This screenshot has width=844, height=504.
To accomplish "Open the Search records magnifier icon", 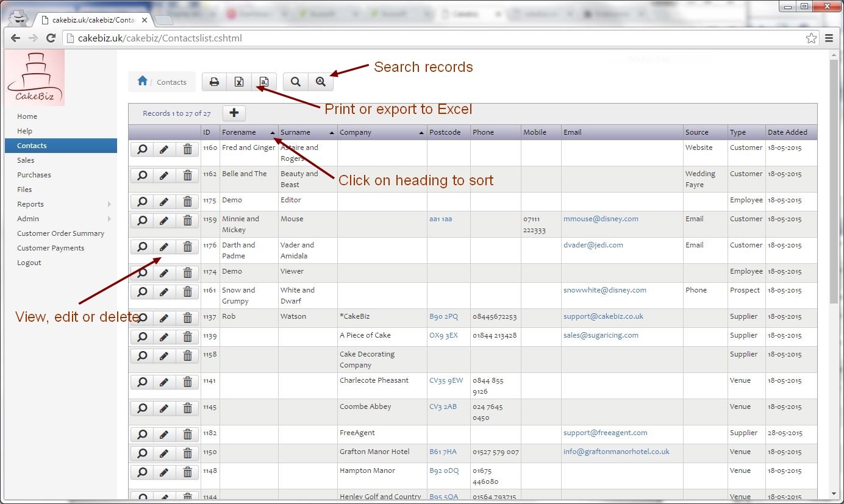I will (295, 82).
